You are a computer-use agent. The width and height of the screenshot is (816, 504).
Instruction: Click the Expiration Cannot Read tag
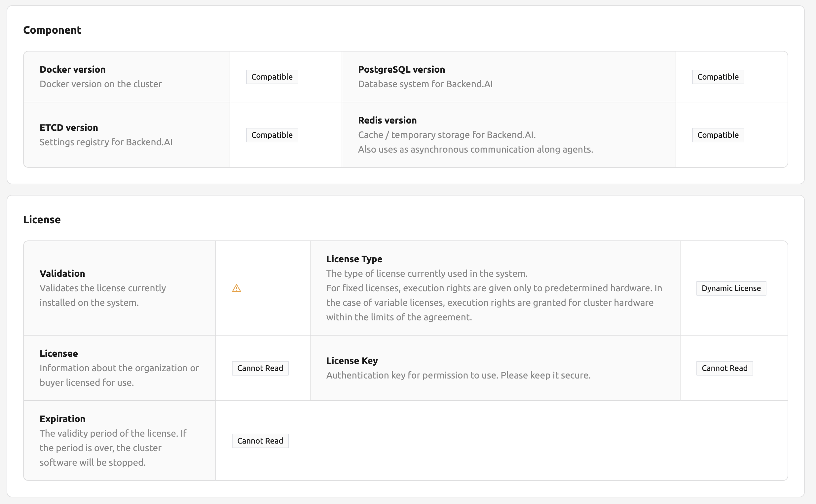(x=260, y=441)
